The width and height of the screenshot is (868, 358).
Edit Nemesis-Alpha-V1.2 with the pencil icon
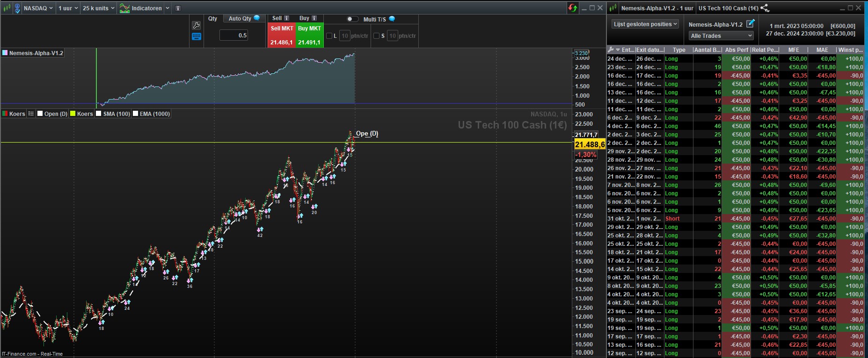coord(750,23)
